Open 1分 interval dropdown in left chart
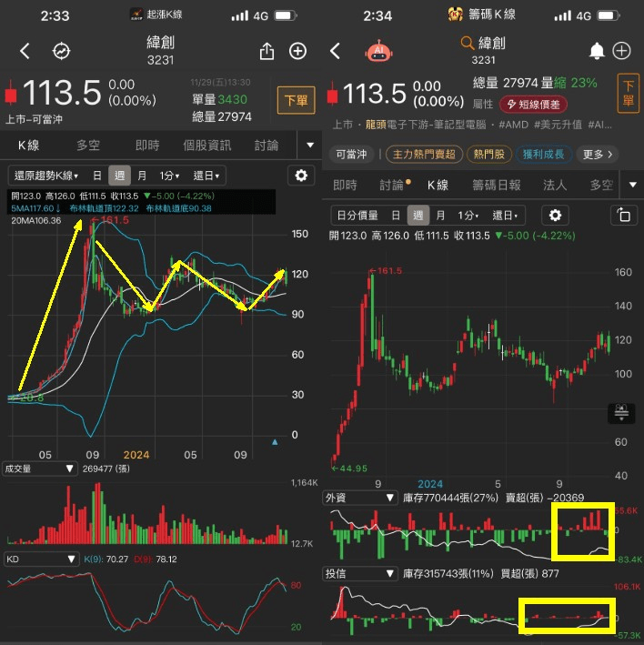Viewport: 644px width, 645px height. point(169,176)
